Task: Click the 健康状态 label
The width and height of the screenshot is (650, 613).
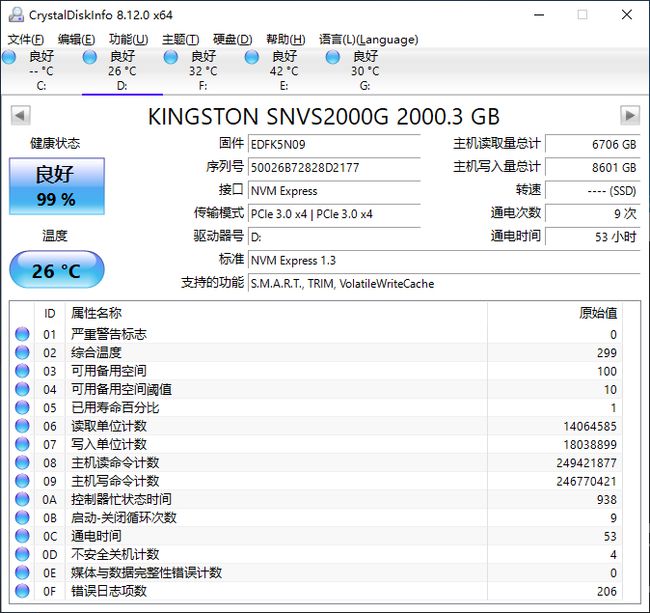Action: point(55,143)
